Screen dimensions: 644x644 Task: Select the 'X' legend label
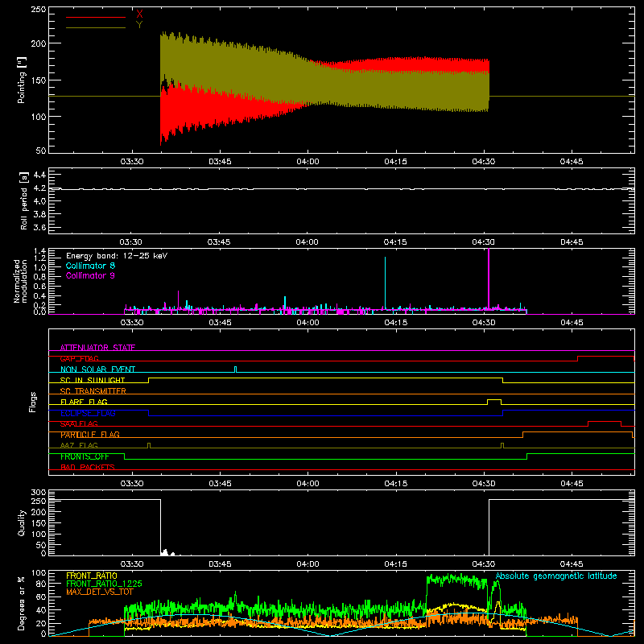(139, 14)
